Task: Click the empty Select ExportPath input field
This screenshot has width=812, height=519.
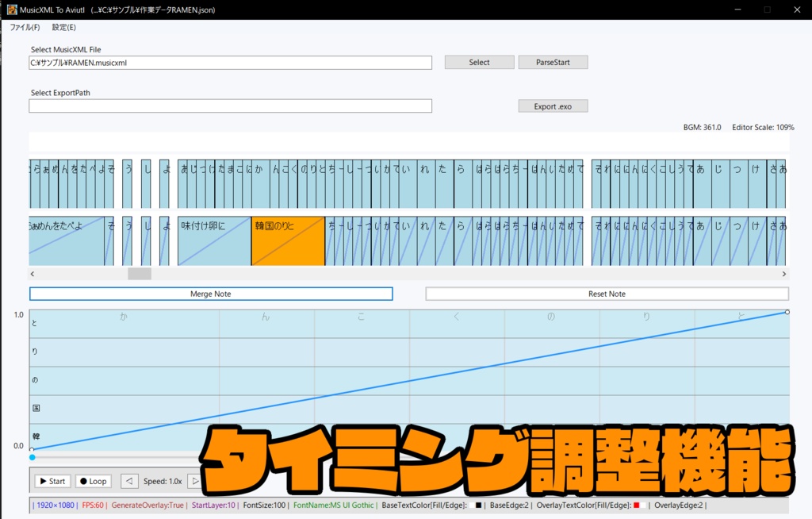Action: click(230, 105)
